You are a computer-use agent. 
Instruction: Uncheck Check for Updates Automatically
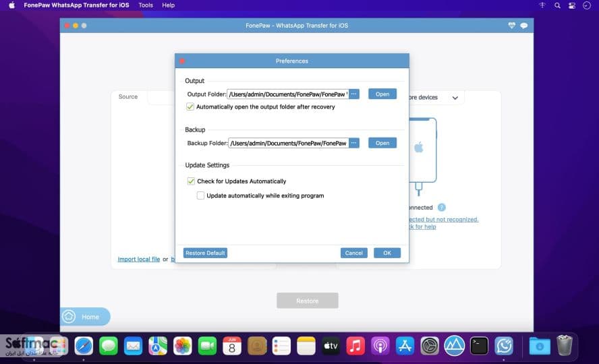191,181
